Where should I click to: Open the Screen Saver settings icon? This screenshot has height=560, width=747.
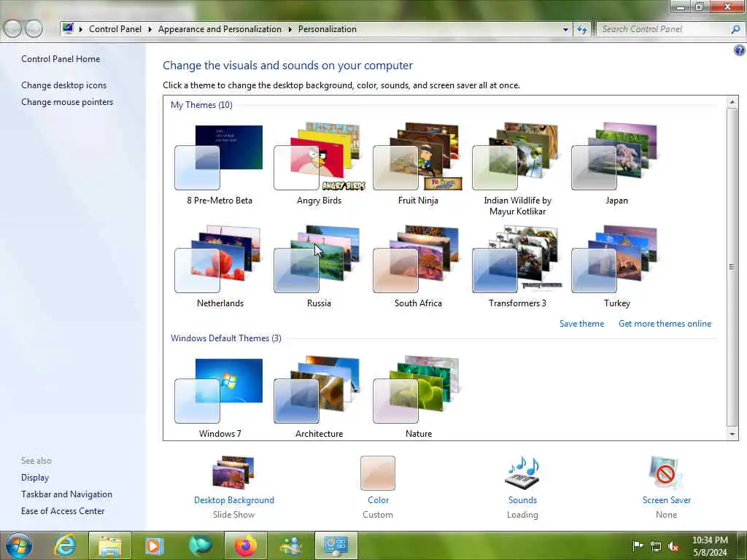point(665,472)
